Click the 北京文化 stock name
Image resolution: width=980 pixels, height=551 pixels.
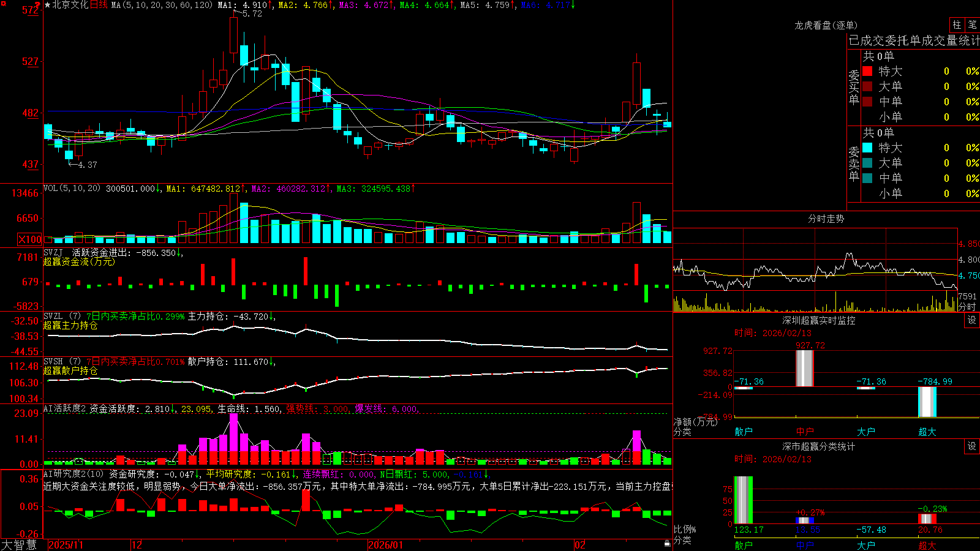click(x=70, y=5)
